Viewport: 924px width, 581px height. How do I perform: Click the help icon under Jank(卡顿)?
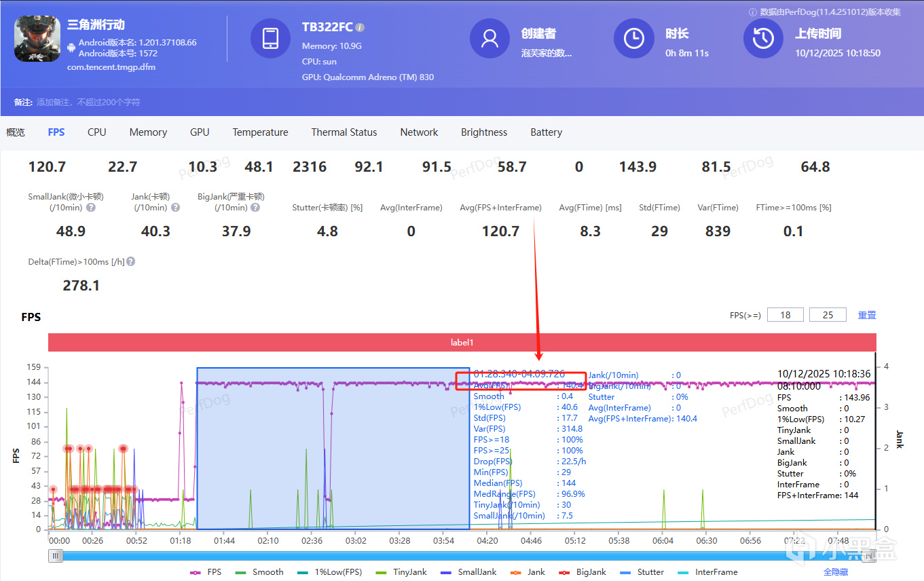point(175,208)
